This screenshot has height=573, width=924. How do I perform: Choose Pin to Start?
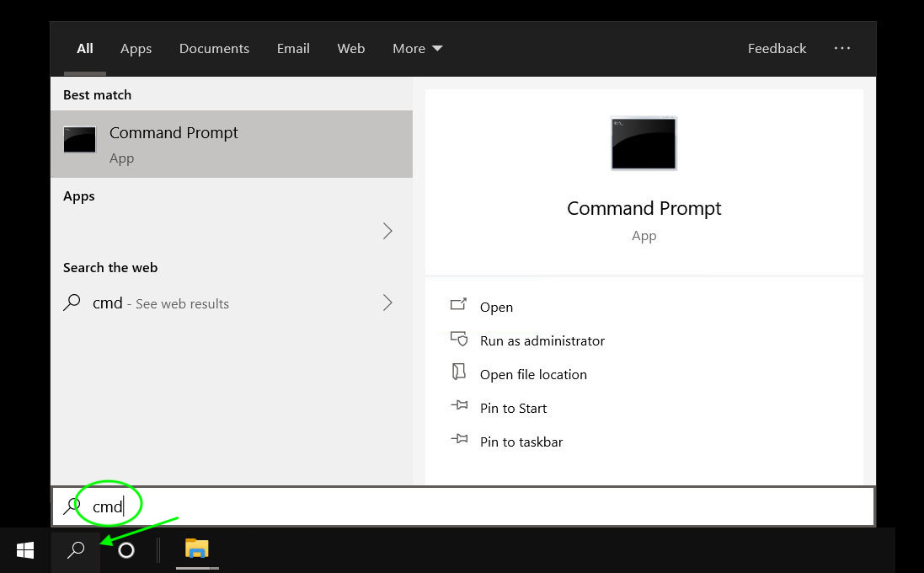[513, 408]
